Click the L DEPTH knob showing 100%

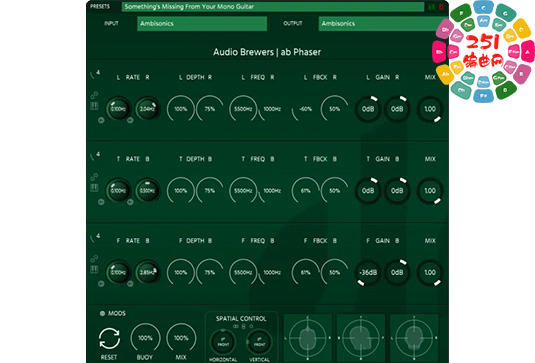[180, 109]
